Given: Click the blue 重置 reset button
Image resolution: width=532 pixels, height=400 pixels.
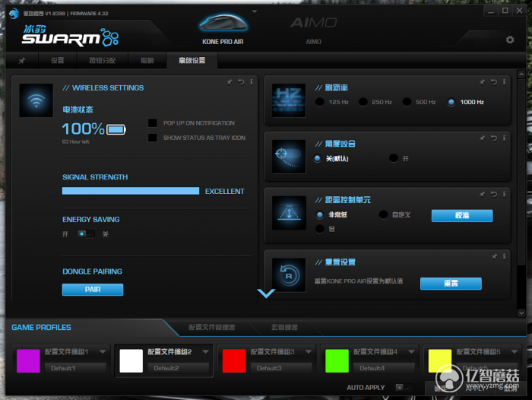Looking at the screenshot, I should point(451,284).
